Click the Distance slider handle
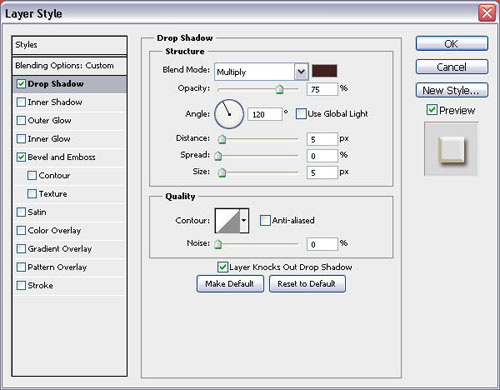This screenshot has width=500, height=390. [222, 139]
